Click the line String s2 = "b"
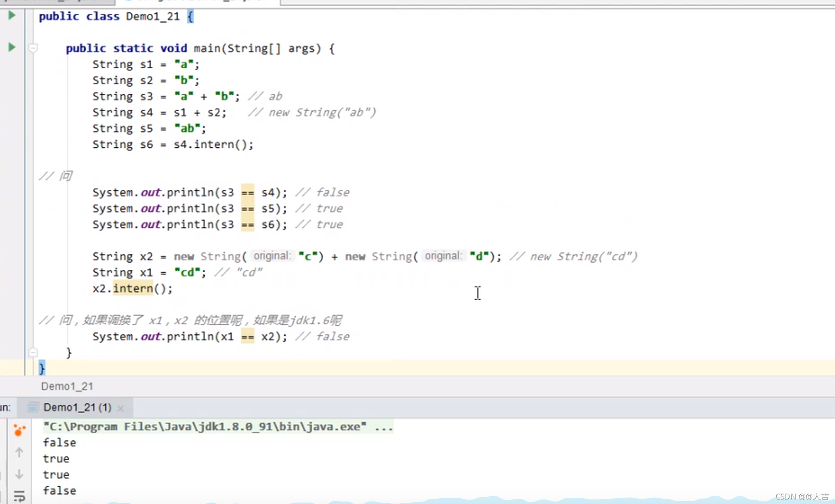The width and height of the screenshot is (835, 504). (x=146, y=80)
